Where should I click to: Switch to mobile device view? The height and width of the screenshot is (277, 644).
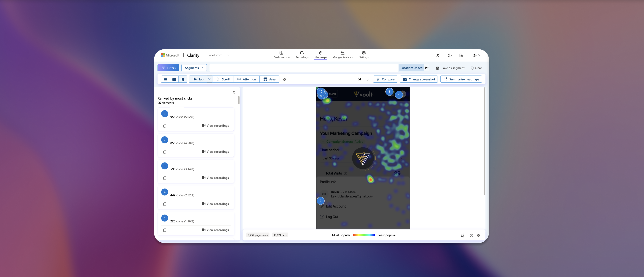pyautogui.click(x=183, y=79)
